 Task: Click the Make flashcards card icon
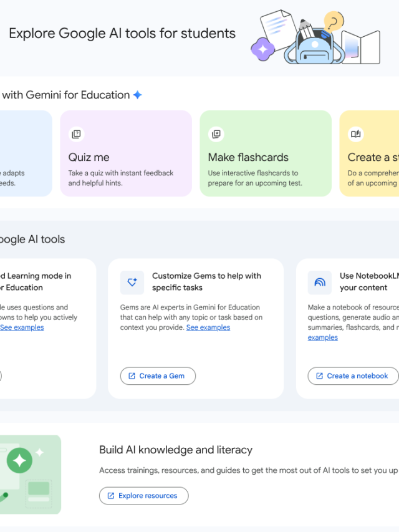click(x=216, y=134)
